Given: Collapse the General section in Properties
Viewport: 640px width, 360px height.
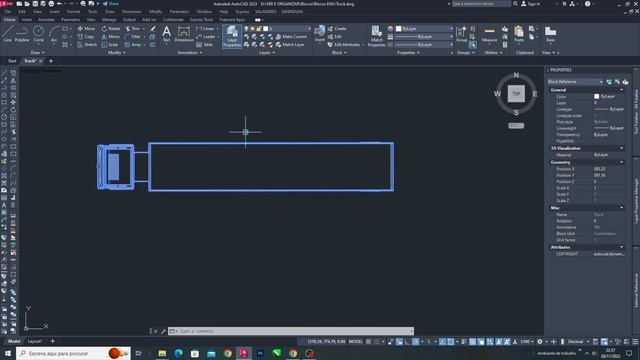Looking at the screenshot, I should [622, 90].
